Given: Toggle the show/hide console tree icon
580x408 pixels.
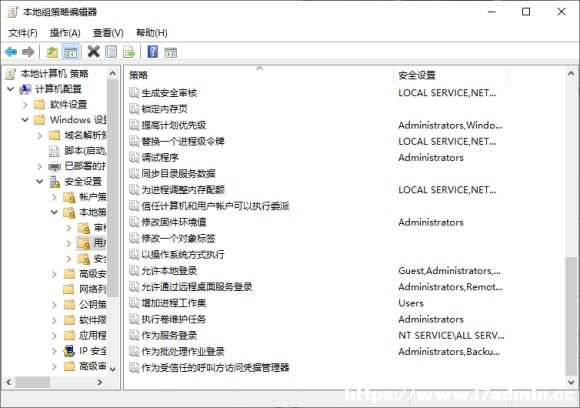Looking at the screenshot, I should pyautogui.click(x=70, y=52).
